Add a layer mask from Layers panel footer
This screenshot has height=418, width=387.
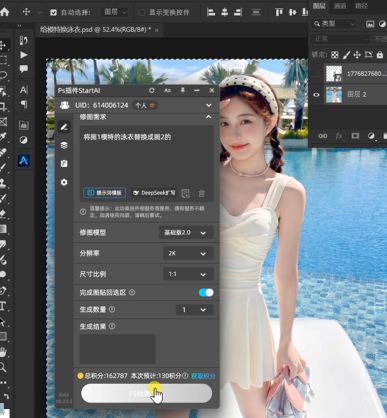pos(355,136)
